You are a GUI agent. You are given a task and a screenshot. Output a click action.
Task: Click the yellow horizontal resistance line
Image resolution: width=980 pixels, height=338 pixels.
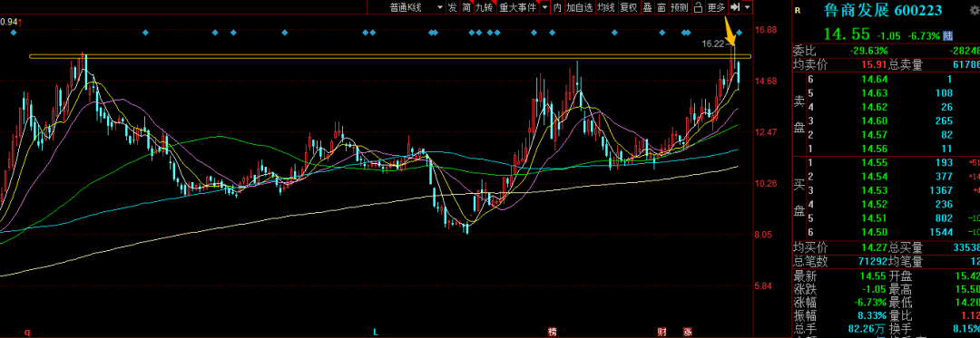[390, 57]
